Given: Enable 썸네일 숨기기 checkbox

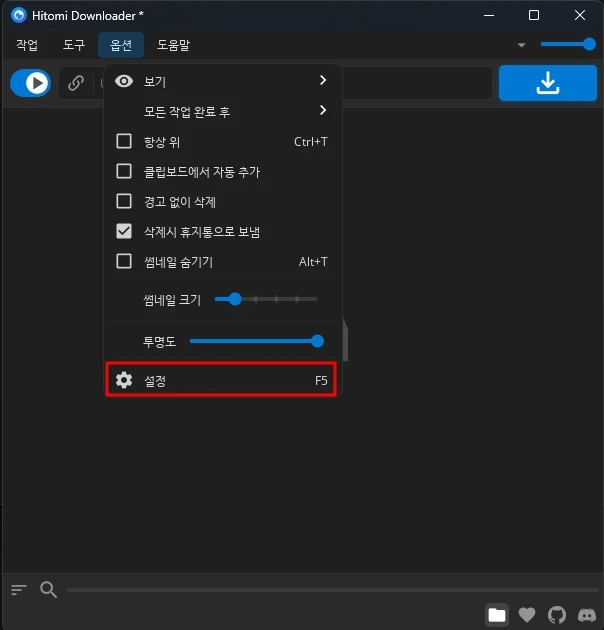Looking at the screenshot, I should point(124,261).
